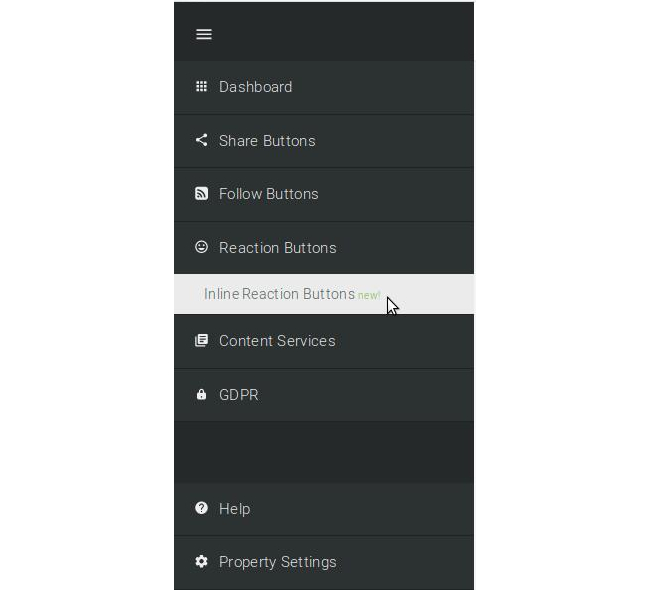Open Content Services from the sidebar
The height and width of the screenshot is (590, 650).
coord(324,341)
